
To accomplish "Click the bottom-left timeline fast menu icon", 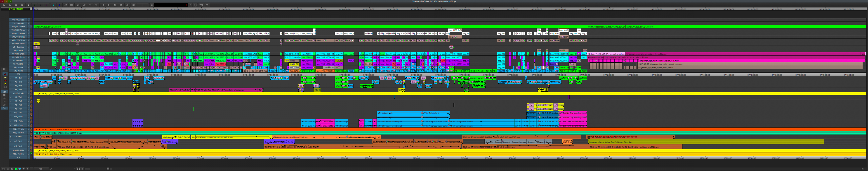I will point(3,169).
